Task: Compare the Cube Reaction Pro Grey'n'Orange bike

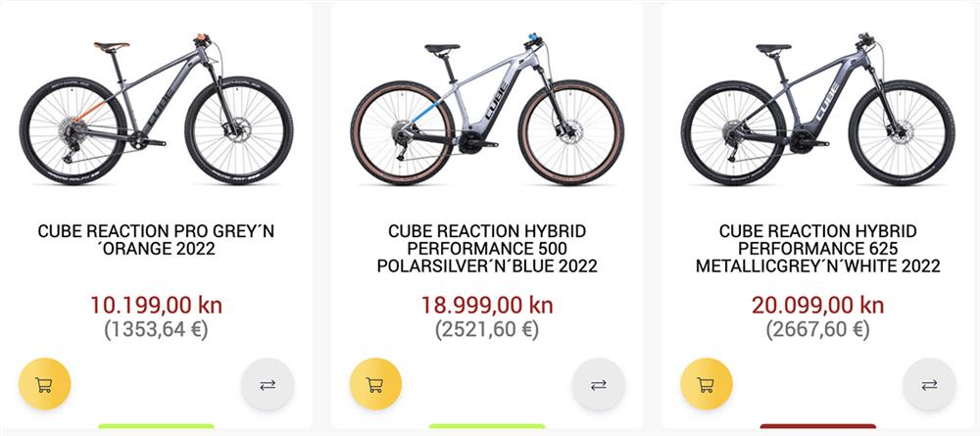Action: (x=268, y=384)
